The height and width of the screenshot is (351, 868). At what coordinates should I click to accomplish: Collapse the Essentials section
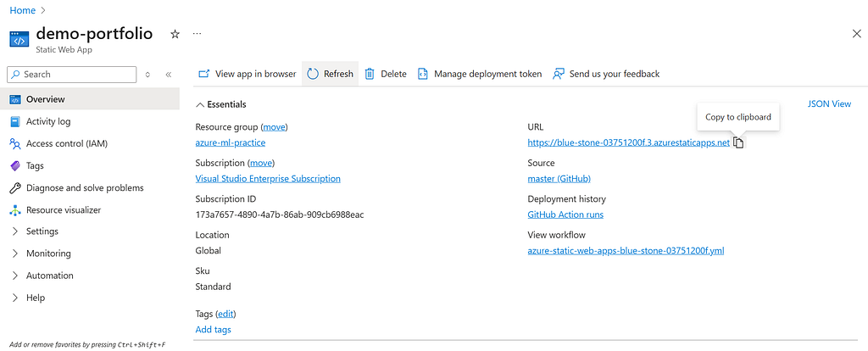point(221,104)
